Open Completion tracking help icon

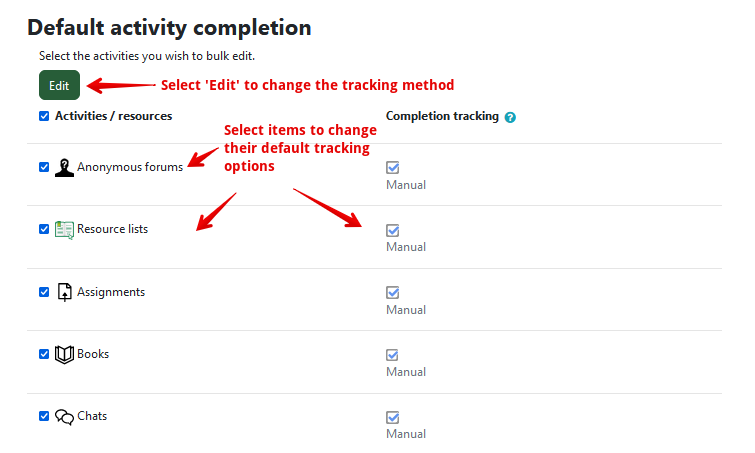(510, 117)
